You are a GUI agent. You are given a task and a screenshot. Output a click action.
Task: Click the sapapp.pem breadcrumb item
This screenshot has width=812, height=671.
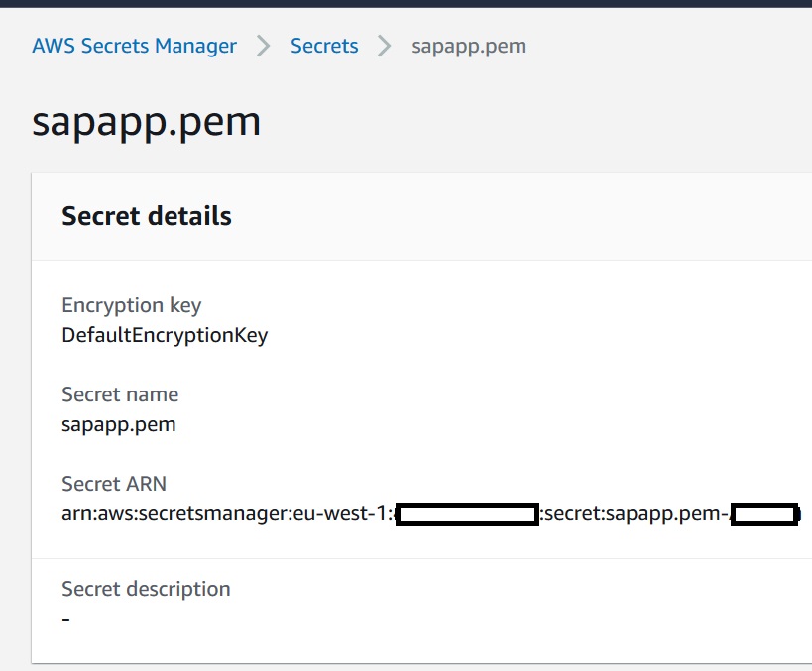coord(469,47)
